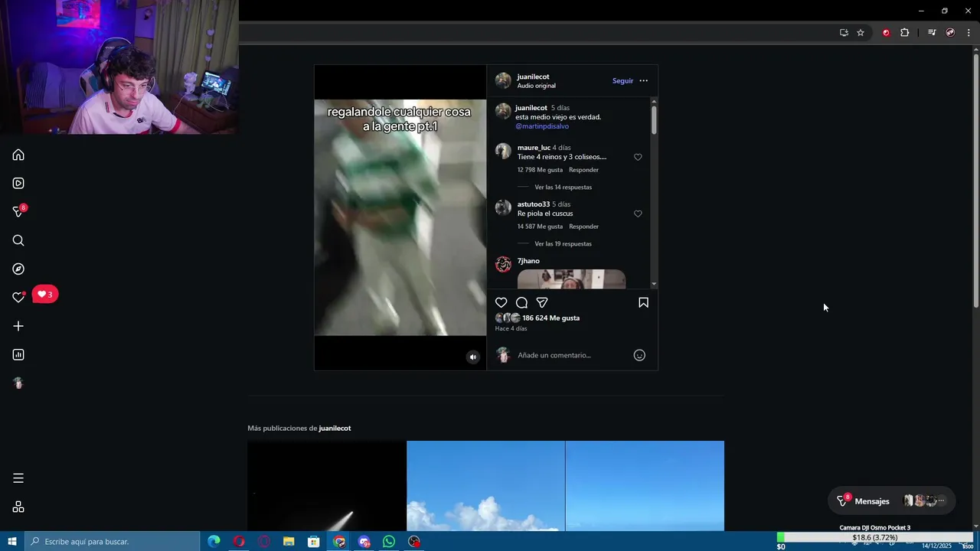This screenshot has height=551, width=980.
Task: Expand Ver las 14 respuestas
Action: pyautogui.click(x=563, y=187)
